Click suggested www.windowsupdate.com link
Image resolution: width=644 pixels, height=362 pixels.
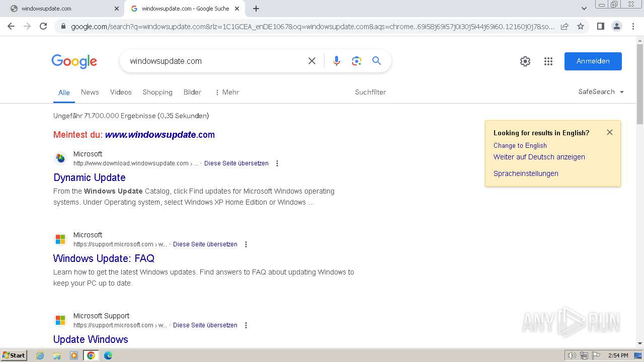click(160, 135)
